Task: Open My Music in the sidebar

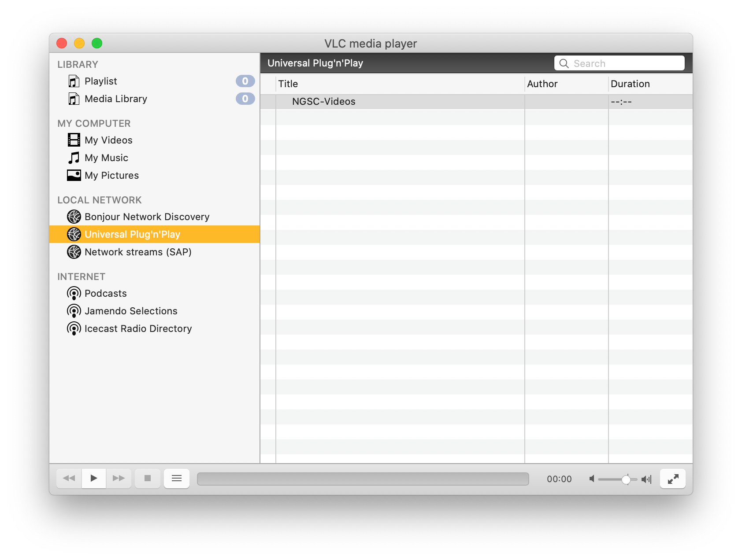Action: (154, 158)
